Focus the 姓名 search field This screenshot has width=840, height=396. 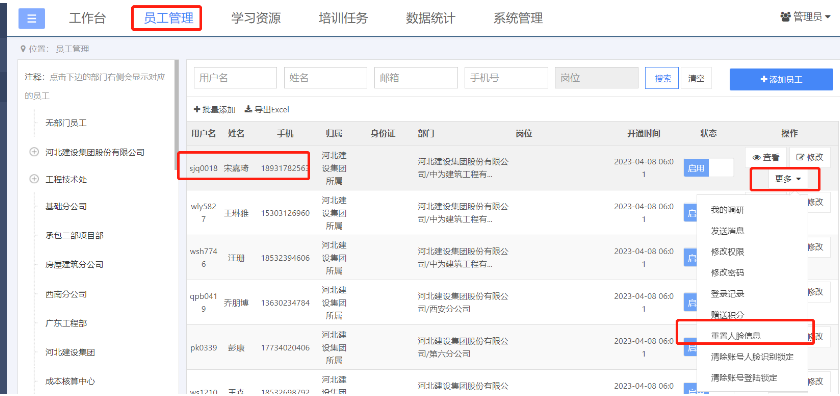pyautogui.click(x=325, y=78)
